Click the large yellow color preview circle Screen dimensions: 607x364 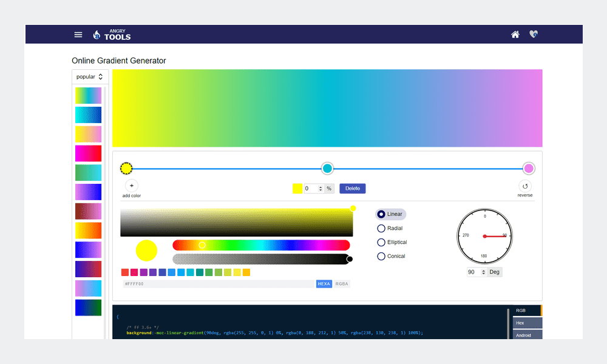[x=146, y=251]
